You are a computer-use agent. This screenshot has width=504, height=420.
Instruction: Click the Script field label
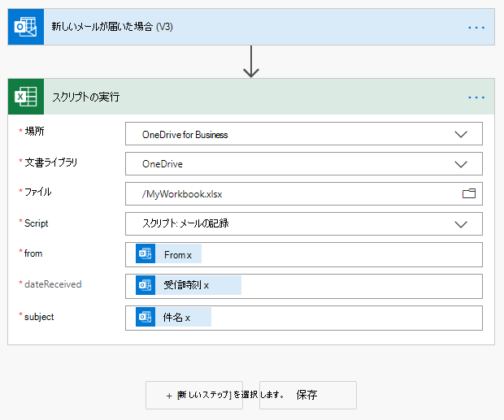pos(37,223)
